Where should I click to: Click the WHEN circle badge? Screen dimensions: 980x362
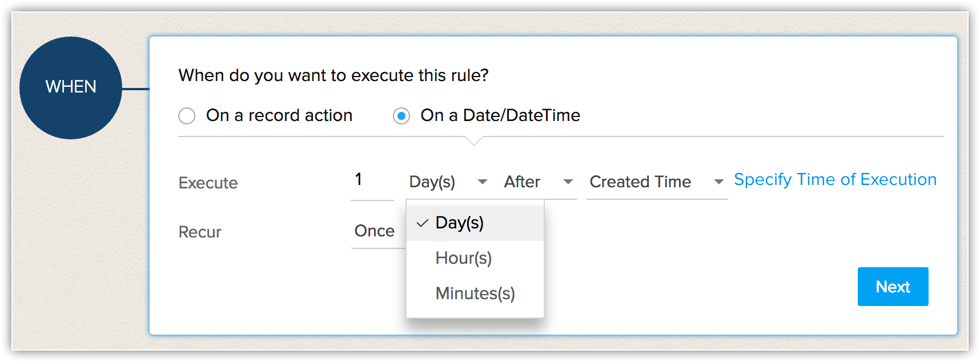[x=70, y=87]
